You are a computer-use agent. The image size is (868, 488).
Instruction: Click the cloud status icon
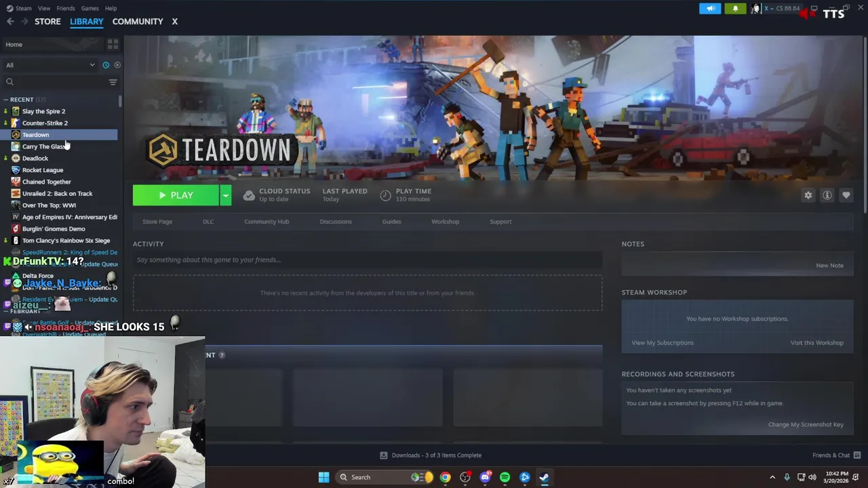point(249,195)
